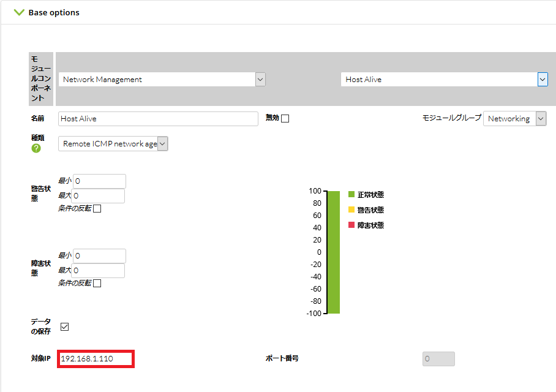Screen dimensions: 556x392
Task: Open the Remote ICMP network agent type dropdown
Action: tap(113, 144)
